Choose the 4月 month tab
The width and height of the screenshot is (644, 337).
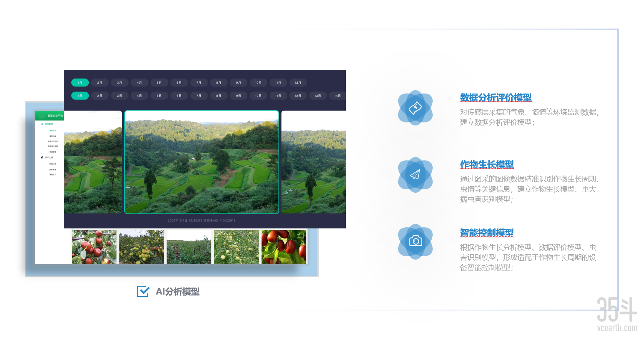139,83
